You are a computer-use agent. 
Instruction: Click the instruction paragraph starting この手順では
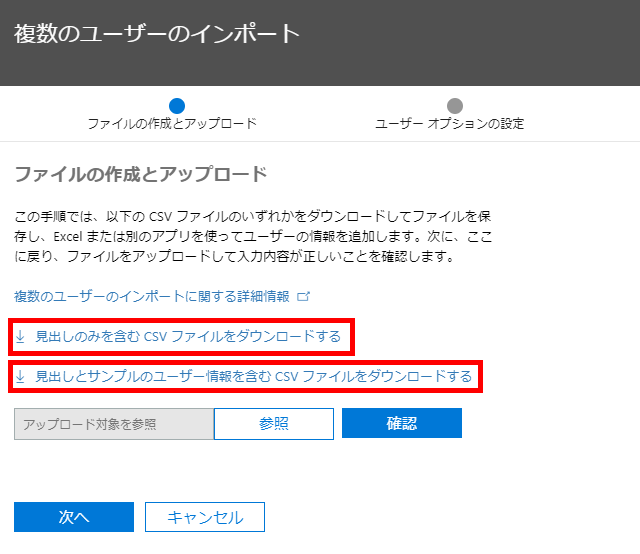point(250,236)
